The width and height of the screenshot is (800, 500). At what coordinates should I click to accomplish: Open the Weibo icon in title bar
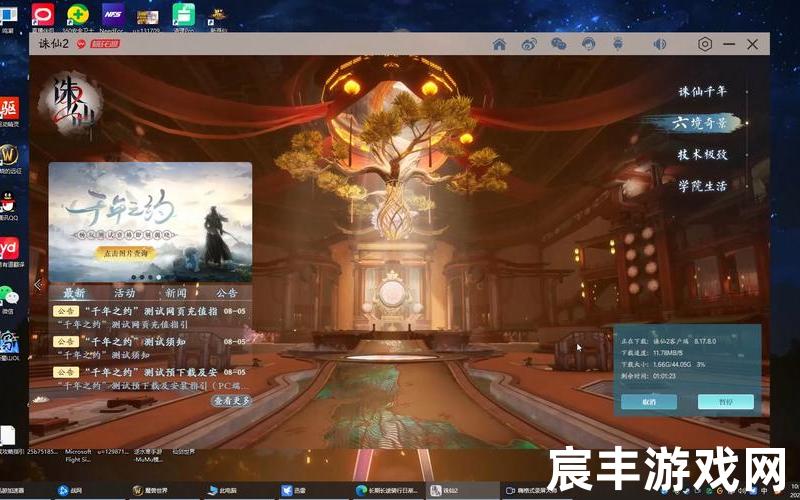coord(529,44)
